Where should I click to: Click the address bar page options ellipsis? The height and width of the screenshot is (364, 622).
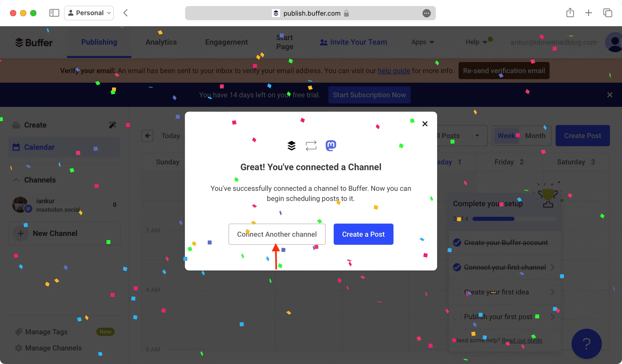click(x=427, y=13)
